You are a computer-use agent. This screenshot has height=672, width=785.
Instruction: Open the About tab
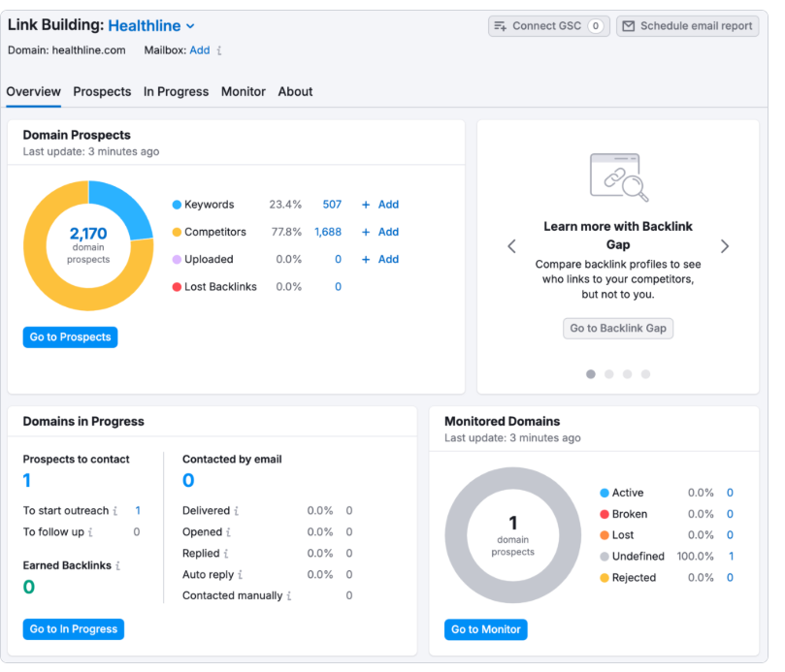click(295, 91)
